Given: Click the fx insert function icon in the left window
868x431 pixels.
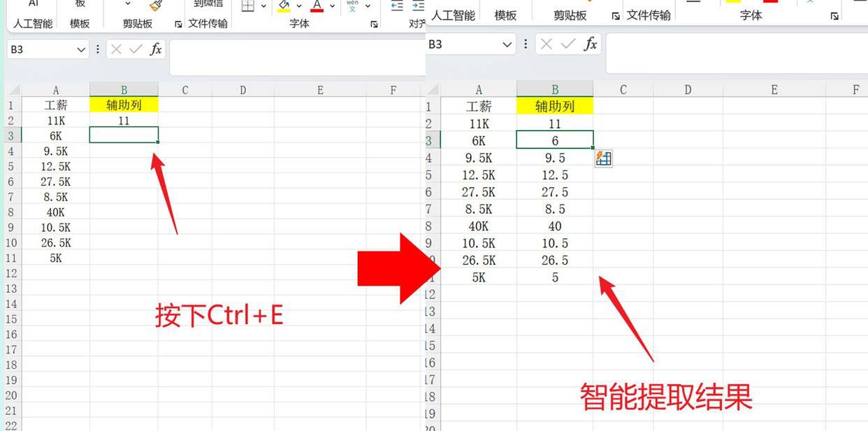Looking at the screenshot, I should [x=156, y=49].
